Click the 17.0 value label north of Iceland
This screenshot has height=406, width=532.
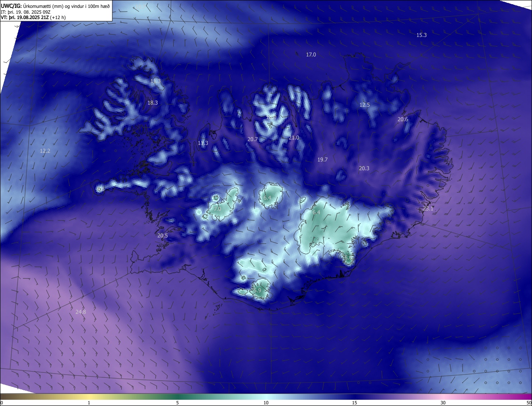[311, 54]
